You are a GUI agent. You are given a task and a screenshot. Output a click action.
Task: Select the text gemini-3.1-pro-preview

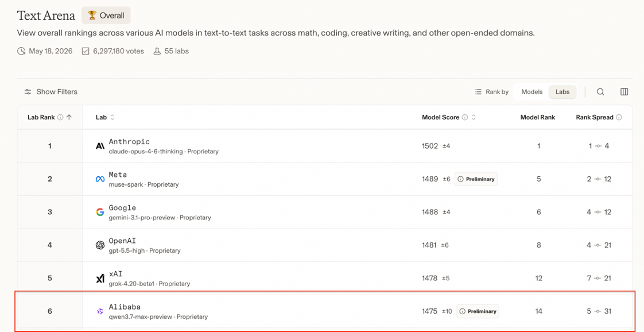click(142, 218)
